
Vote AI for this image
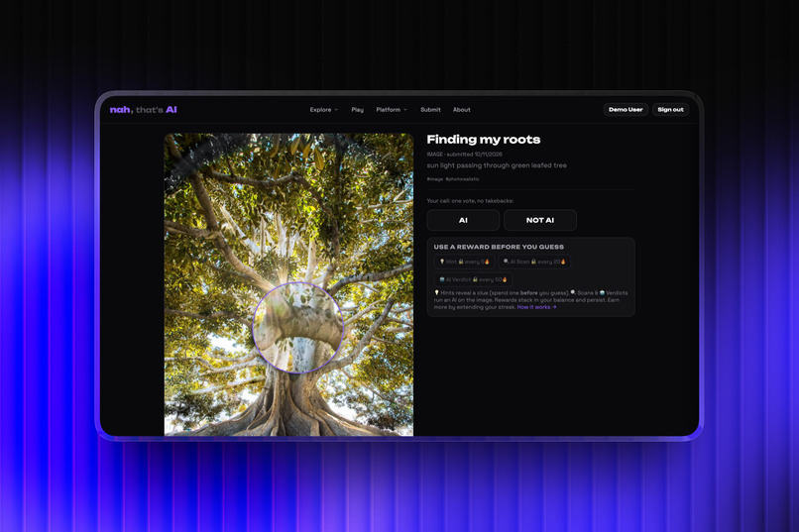click(x=463, y=220)
